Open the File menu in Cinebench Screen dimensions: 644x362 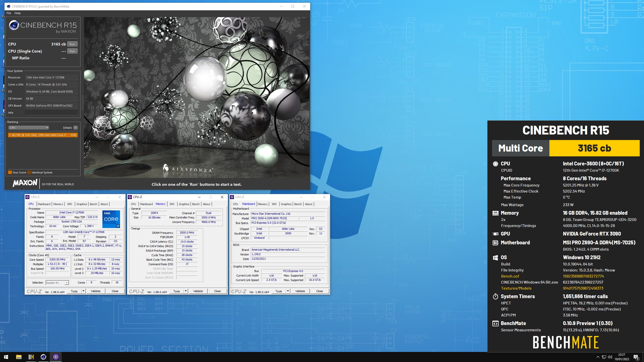point(9,13)
